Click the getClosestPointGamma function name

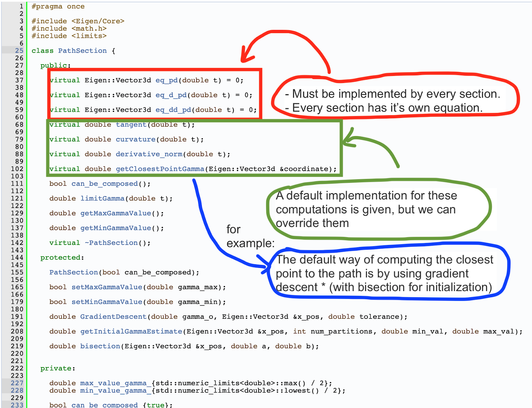point(160,169)
